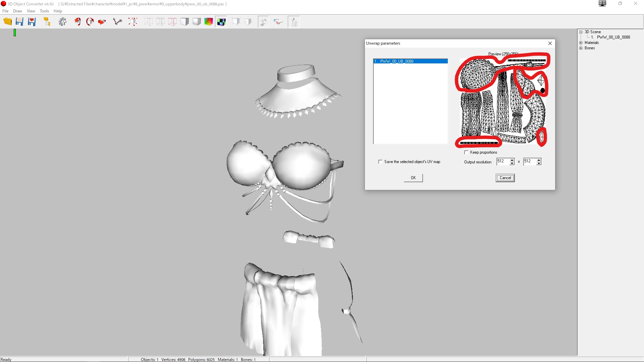Click Cancel in Unwrap parameters dialog

(505, 178)
